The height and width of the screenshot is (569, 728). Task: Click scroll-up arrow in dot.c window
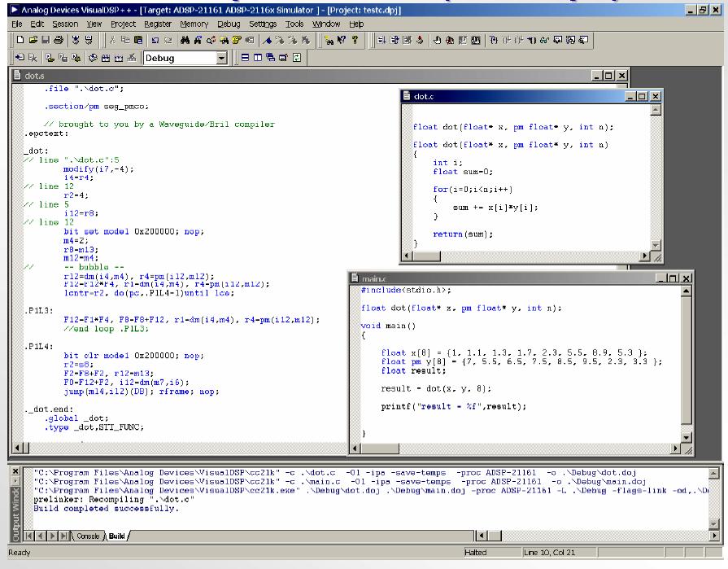[x=656, y=110]
